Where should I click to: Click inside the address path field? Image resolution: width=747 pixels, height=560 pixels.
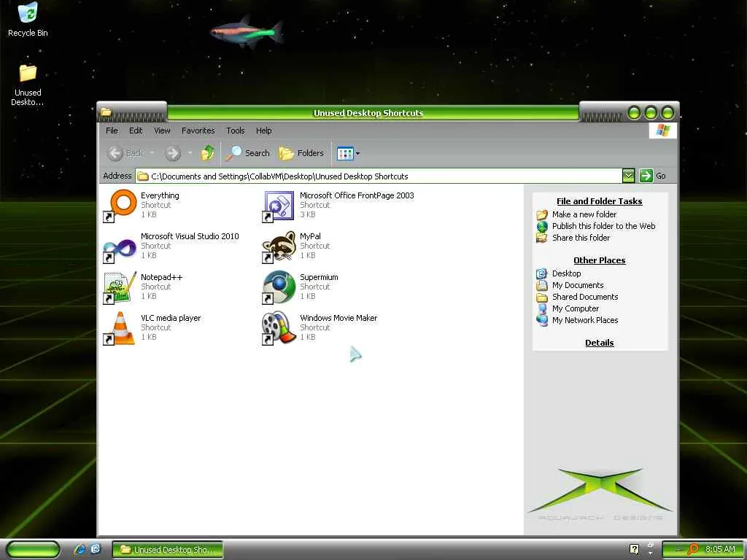[379, 176]
